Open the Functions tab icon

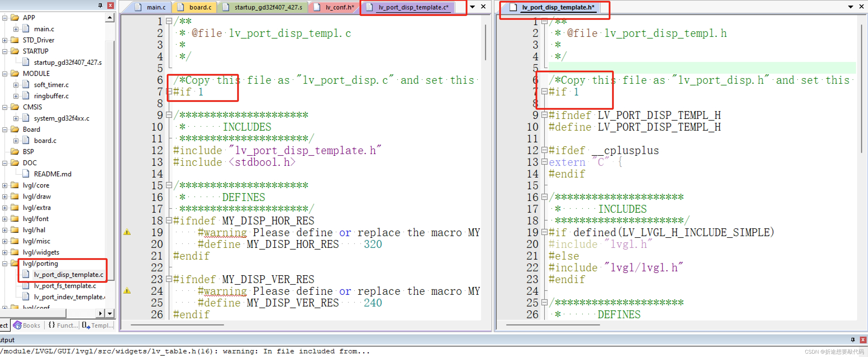pyautogui.click(x=52, y=325)
